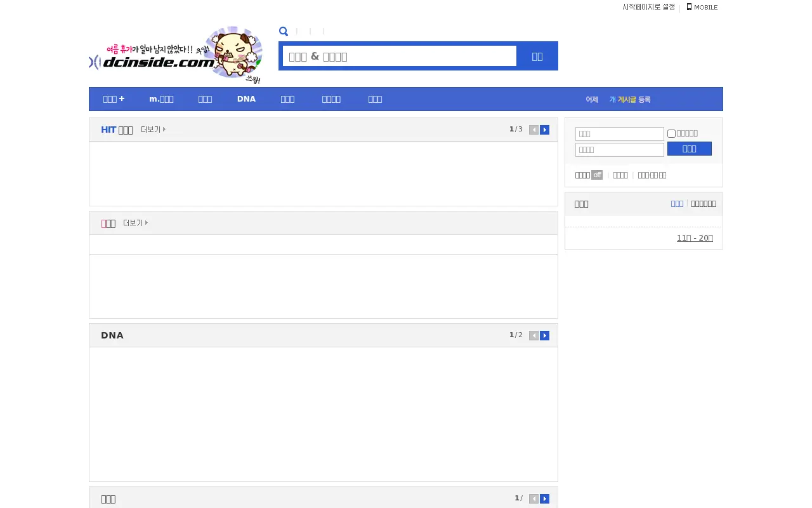The image size is (812, 508).
Task: Open '시작페이지로 설정' link at top
Action: coord(648,7)
